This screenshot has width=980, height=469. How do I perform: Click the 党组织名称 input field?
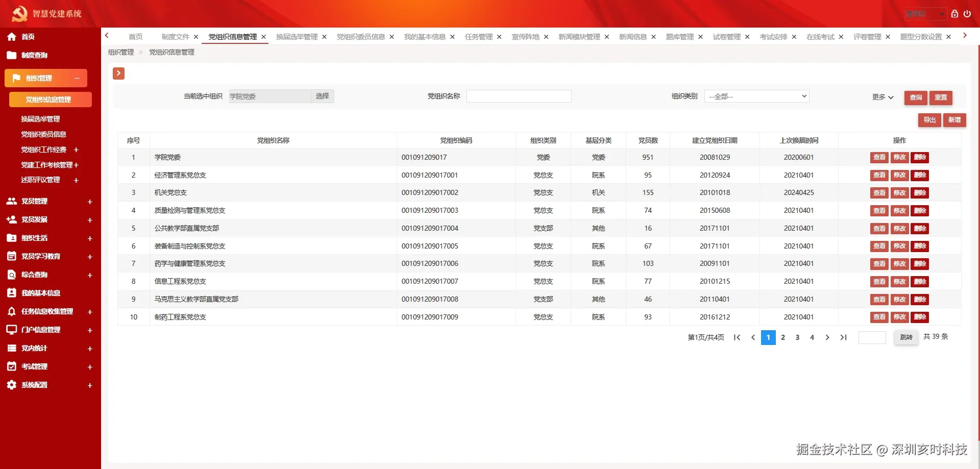pyautogui.click(x=519, y=96)
